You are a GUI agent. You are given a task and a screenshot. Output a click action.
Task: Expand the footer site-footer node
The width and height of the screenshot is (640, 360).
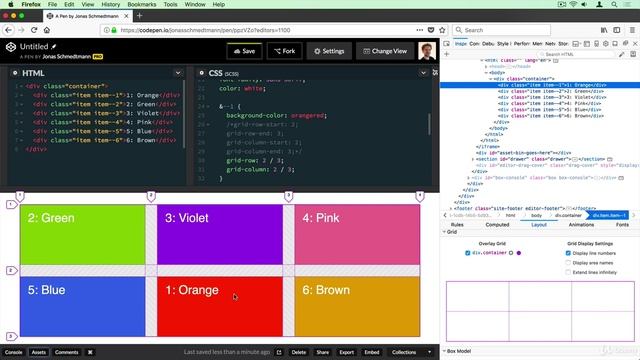click(x=451, y=208)
